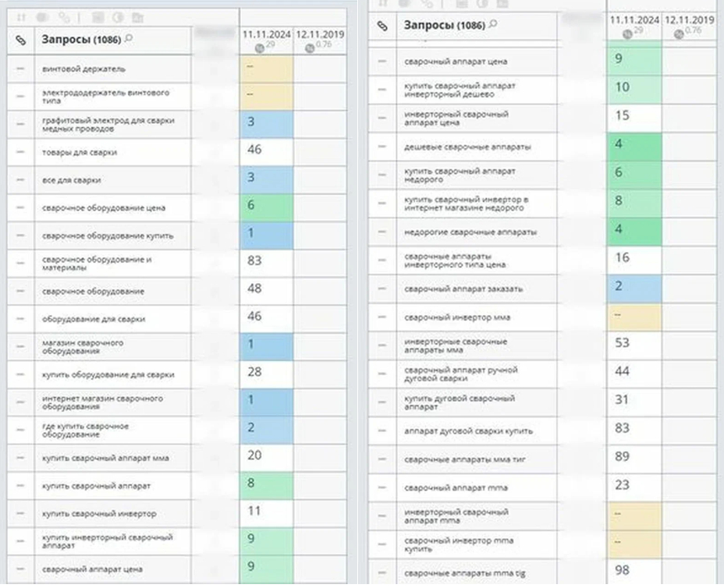Click search magnifier beside left Запросы (1086)
The height and width of the screenshot is (588, 724).
pyautogui.click(x=129, y=38)
